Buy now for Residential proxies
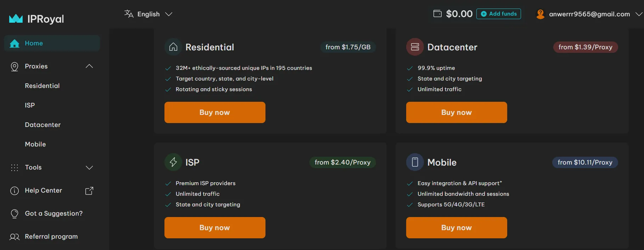The height and width of the screenshot is (250, 644). click(215, 112)
